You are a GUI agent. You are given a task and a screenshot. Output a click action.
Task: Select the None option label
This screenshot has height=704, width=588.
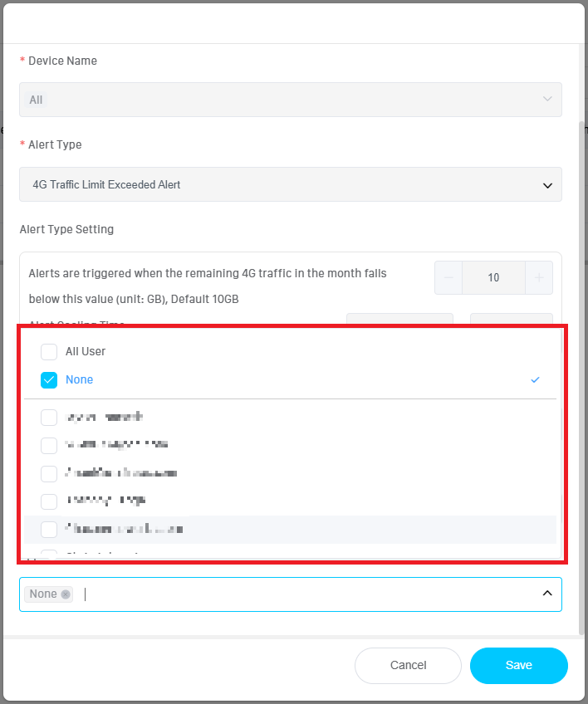pos(80,379)
